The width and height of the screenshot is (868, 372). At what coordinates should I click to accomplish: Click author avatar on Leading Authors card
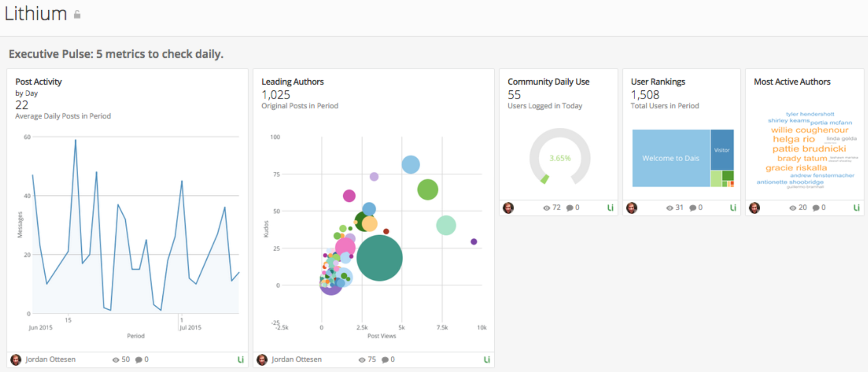tap(262, 360)
